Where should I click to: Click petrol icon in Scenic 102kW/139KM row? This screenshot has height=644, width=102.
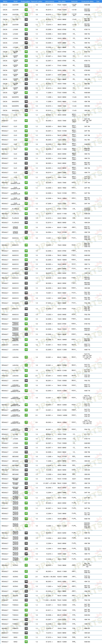[26, 577]
